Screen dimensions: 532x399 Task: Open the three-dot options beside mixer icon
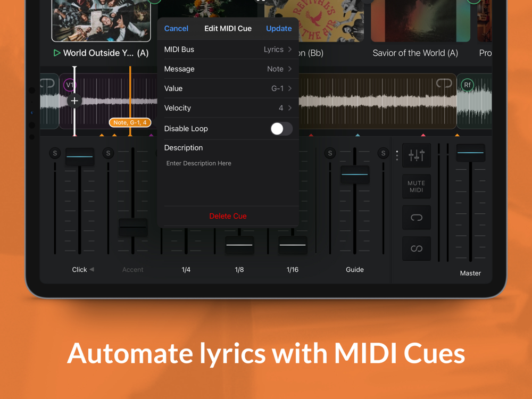pyautogui.click(x=397, y=155)
